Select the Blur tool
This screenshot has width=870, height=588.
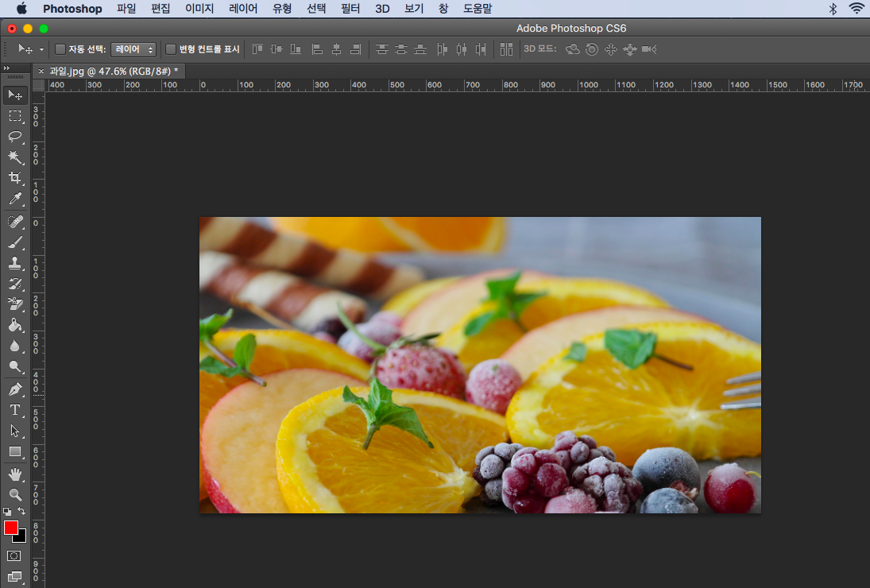click(15, 346)
